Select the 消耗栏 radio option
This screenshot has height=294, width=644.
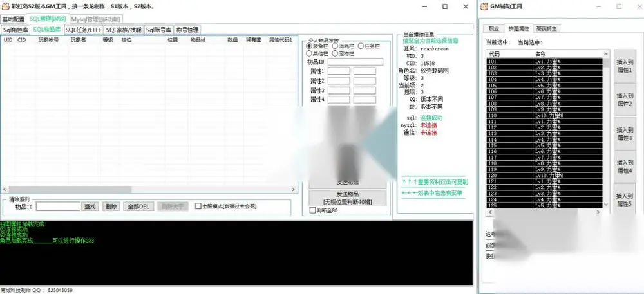point(335,46)
